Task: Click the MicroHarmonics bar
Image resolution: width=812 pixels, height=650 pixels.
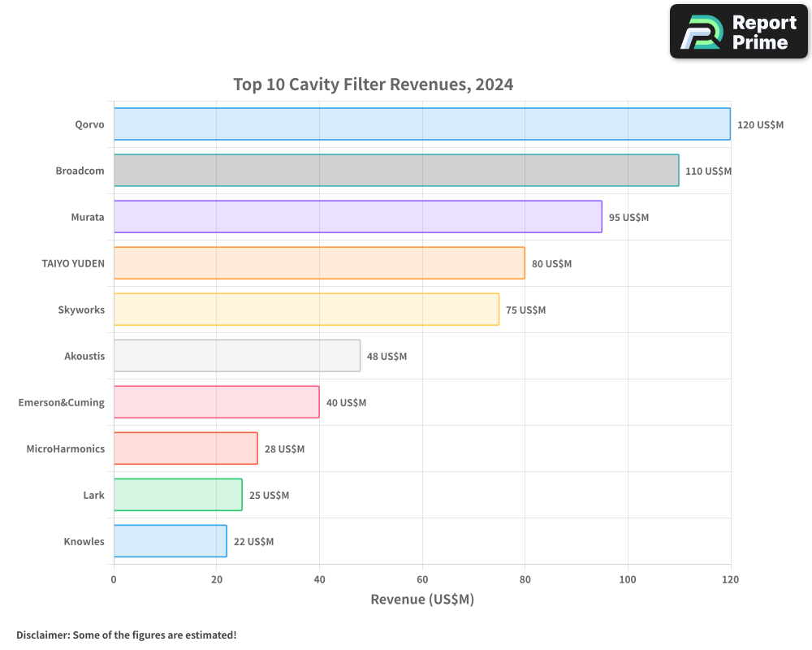Action: [x=185, y=448]
